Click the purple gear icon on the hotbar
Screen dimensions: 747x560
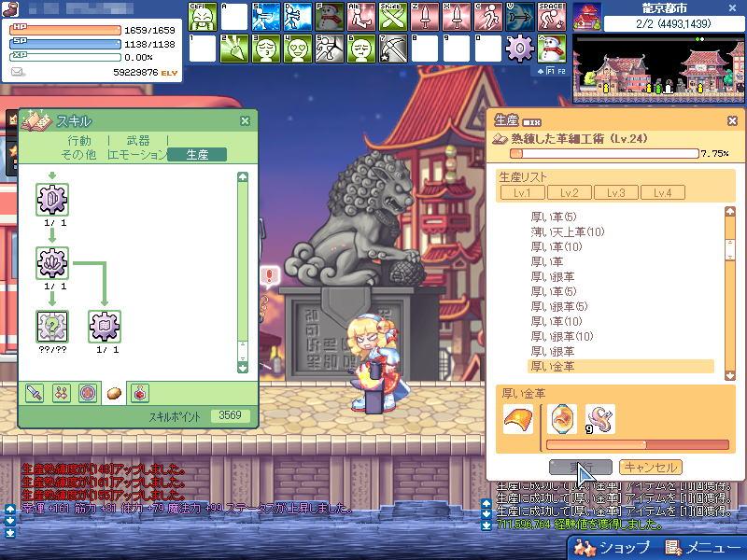(x=520, y=49)
